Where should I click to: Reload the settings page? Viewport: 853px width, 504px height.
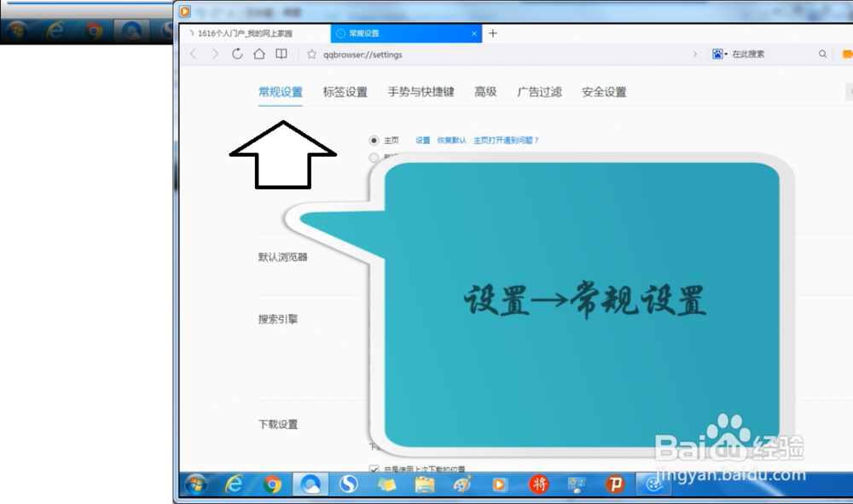[237, 54]
